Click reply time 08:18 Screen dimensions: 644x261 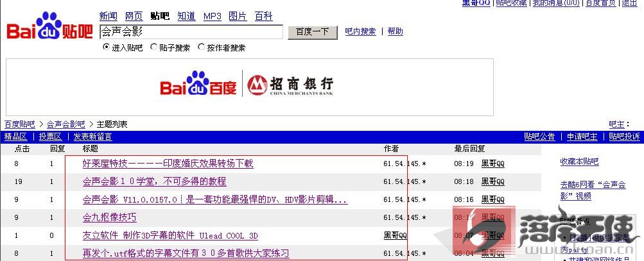coord(464,181)
